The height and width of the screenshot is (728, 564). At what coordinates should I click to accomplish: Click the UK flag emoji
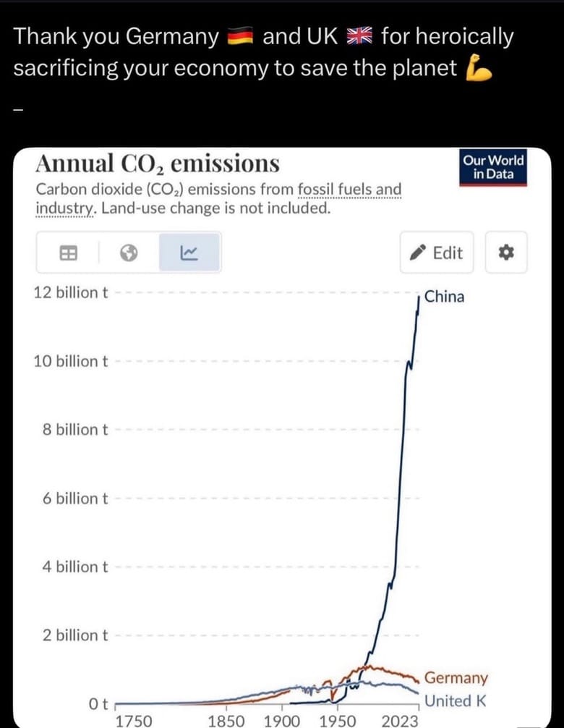[358, 38]
